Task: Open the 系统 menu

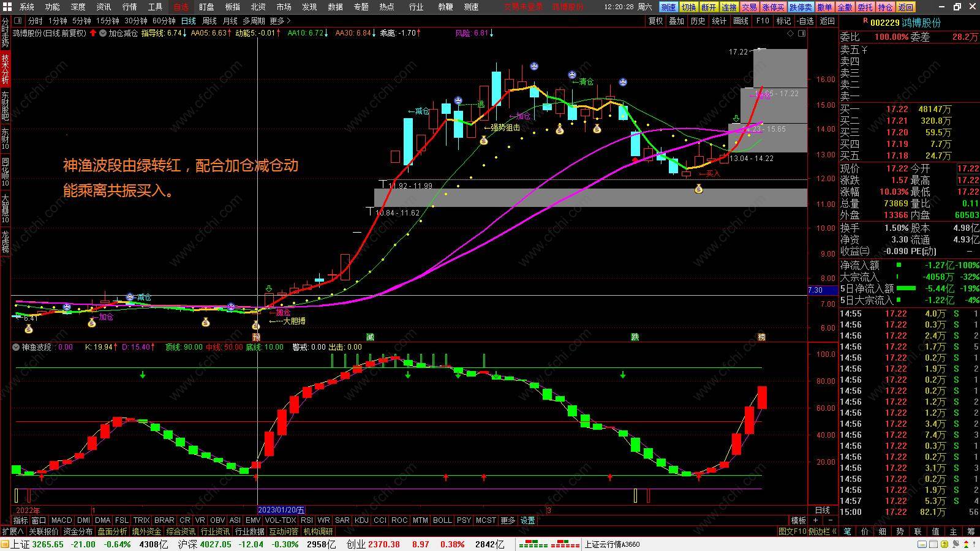Action: coord(27,7)
